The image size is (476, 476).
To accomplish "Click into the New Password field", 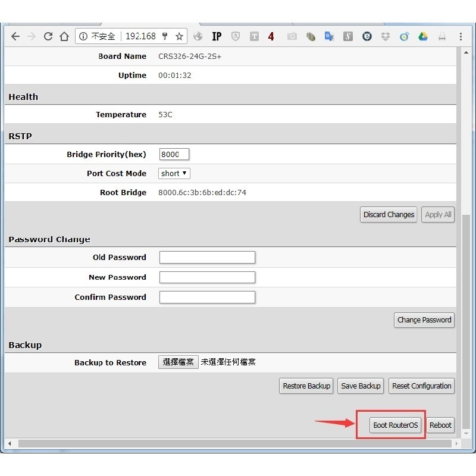I will point(207,277).
